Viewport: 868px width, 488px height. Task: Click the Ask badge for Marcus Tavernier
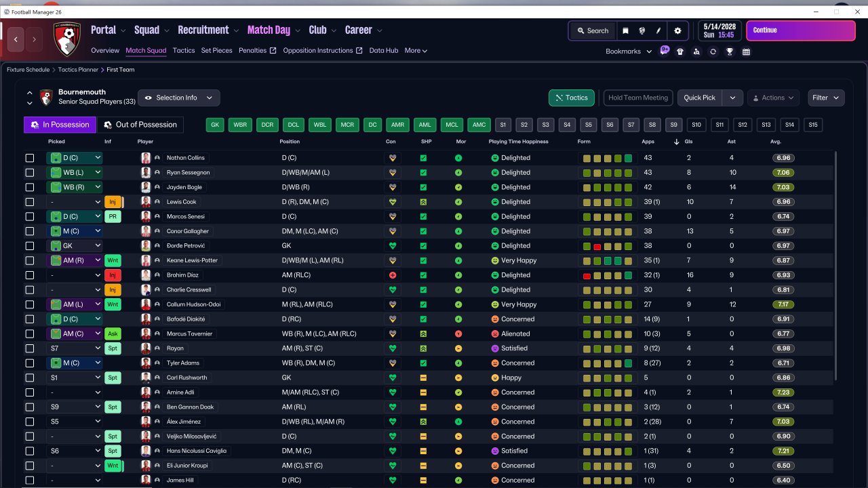(x=113, y=333)
